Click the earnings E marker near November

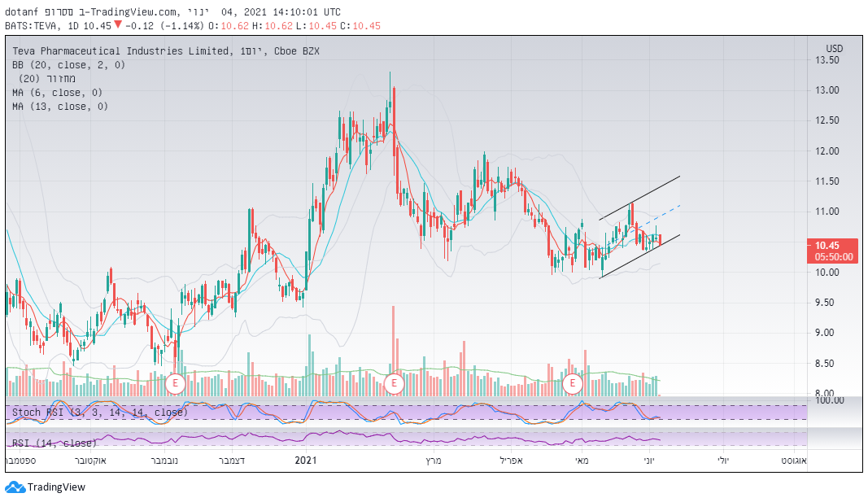175,383
